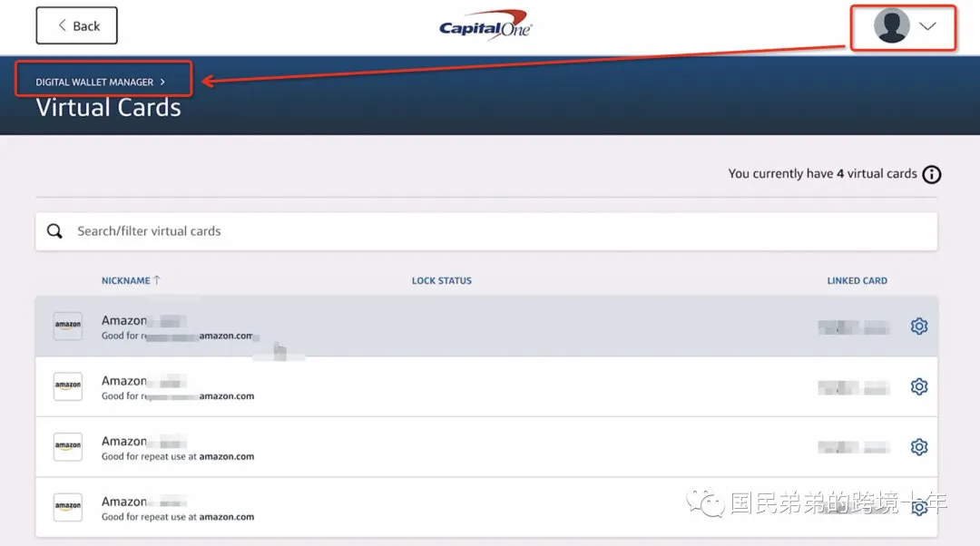Click the virtual cards info icon

click(931, 175)
